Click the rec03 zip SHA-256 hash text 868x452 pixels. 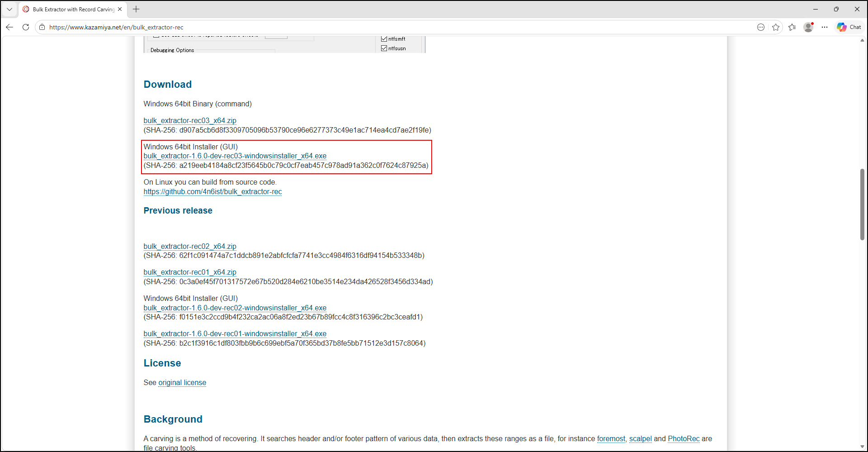pyautogui.click(x=288, y=130)
